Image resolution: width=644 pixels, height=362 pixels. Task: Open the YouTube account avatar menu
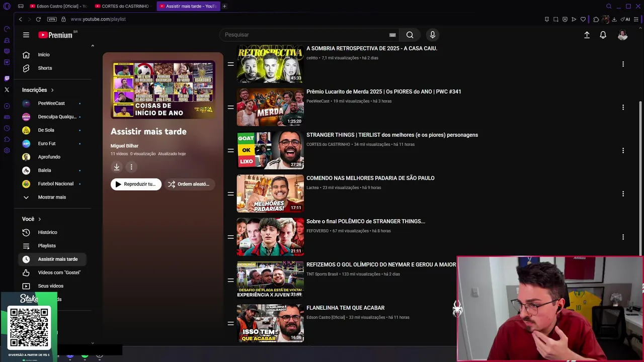(x=623, y=35)
